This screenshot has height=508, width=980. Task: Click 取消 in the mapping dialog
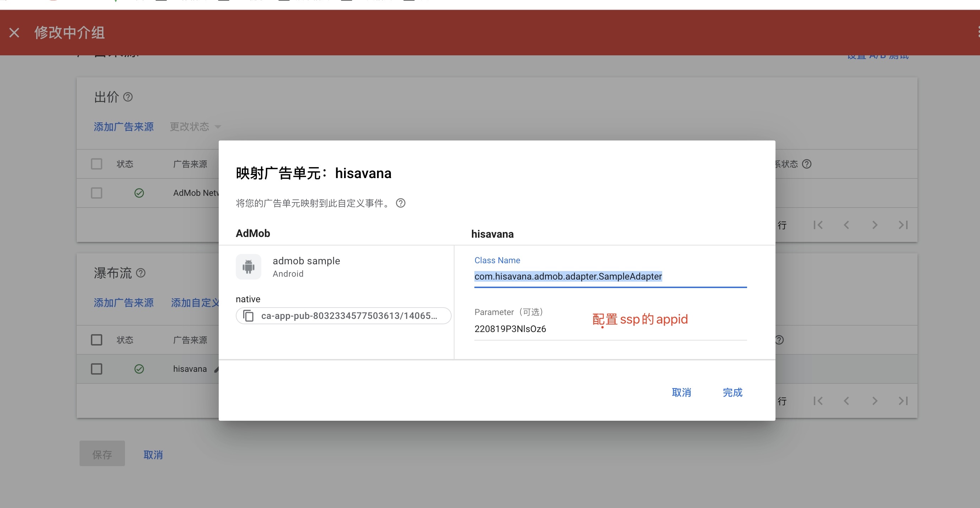pyautogui.click(x=681, y=392)
